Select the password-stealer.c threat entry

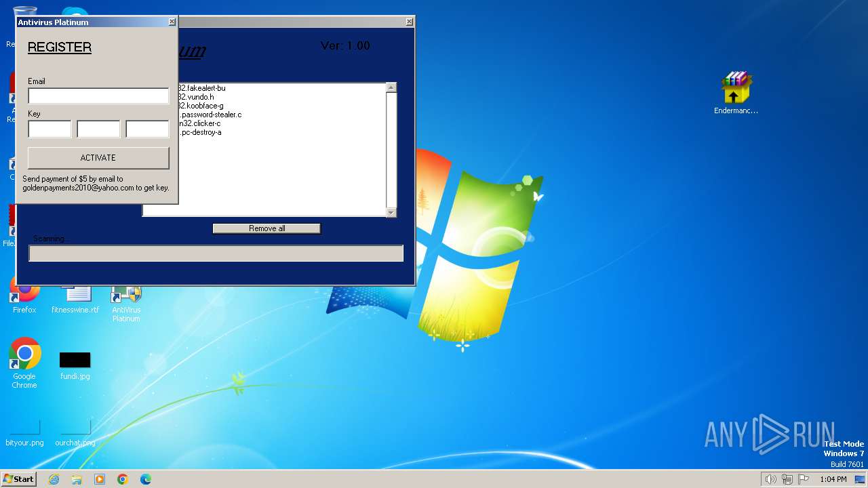click(x=210, y=115)
